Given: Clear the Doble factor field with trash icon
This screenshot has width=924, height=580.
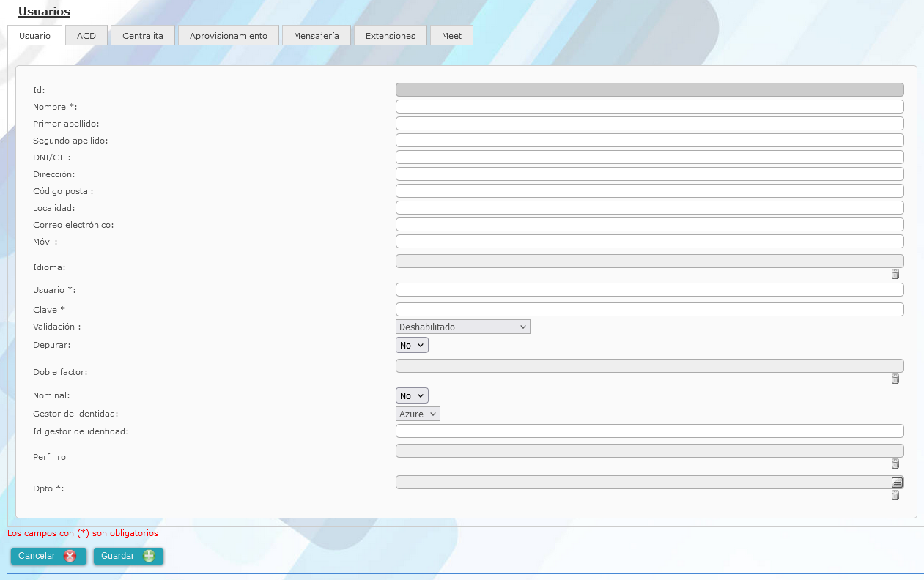Looking at the screenshot, I should tap(895, 379).
